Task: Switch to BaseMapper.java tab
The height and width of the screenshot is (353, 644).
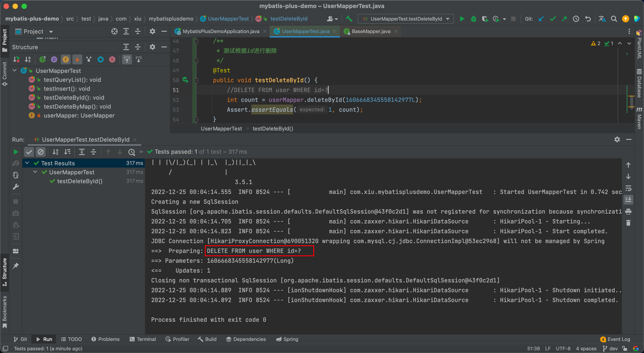Action: click(371, 31)
